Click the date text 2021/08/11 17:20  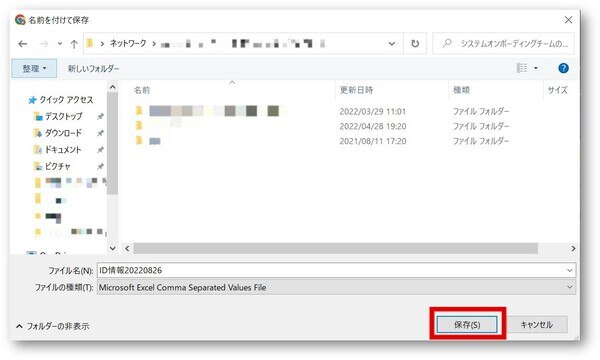pyautogui.click(x=373, y=141)
